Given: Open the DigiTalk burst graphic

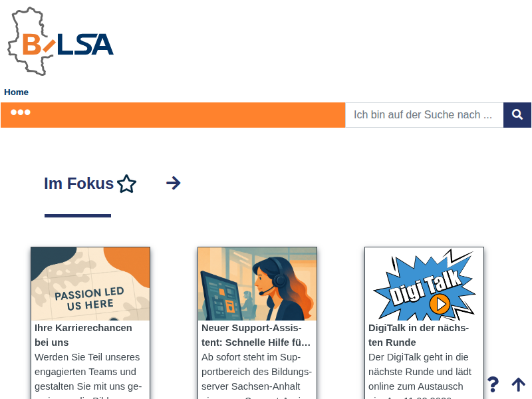Looking at the screenshot, I should click(424, 284).
